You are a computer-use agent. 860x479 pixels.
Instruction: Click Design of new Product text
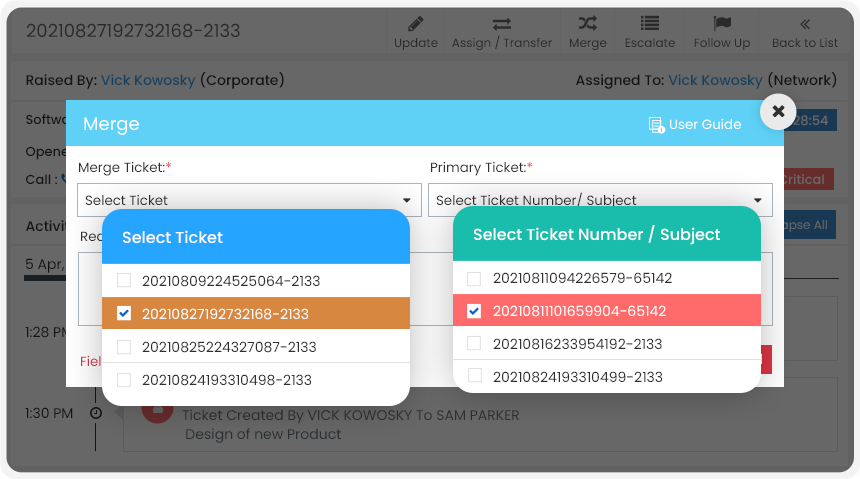tap(263, 435)
